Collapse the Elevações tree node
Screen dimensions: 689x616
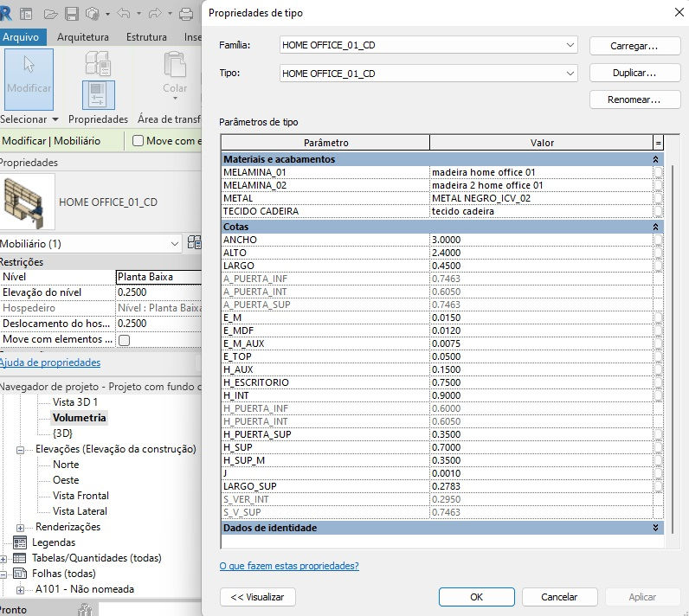pos(20,450)
